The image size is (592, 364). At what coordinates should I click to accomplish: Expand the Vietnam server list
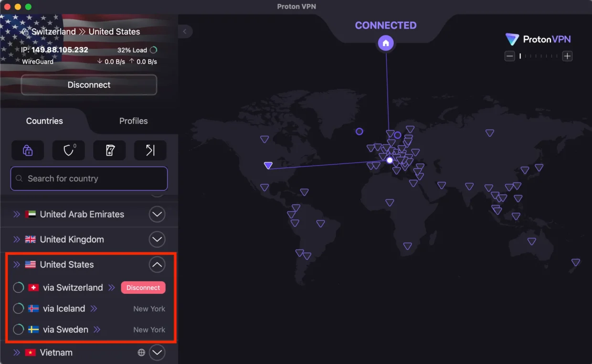pyautogui.click(x=157, y=353)
